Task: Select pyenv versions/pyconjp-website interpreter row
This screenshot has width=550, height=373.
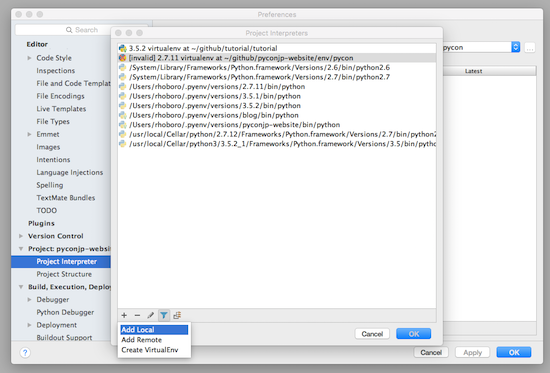Action: 277,125
